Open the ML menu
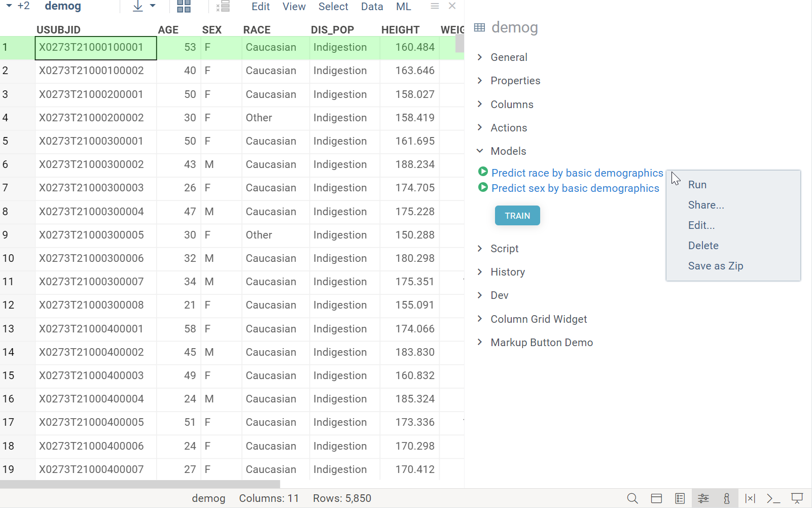 click(x=403, y=7)
